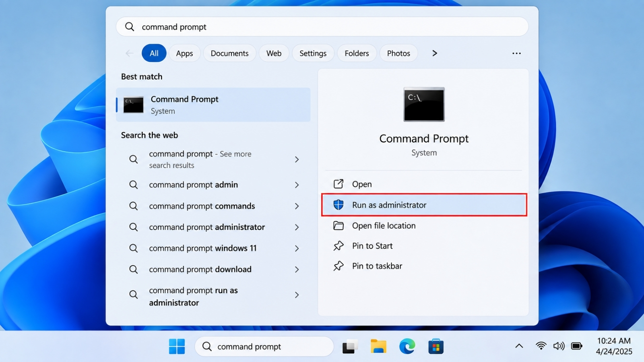Switch to the Photos filter tab

click(x=398, y=53)
